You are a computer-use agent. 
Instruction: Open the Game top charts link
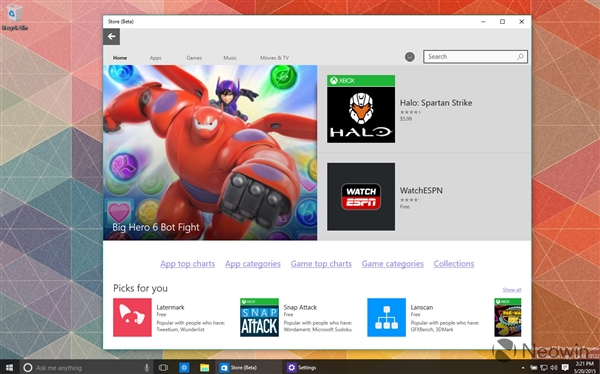321,264
